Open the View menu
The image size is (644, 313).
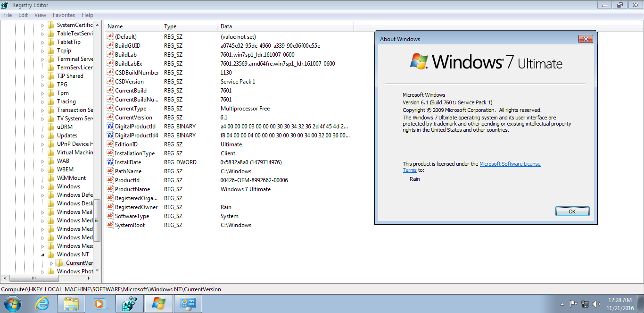pos(41,15)
